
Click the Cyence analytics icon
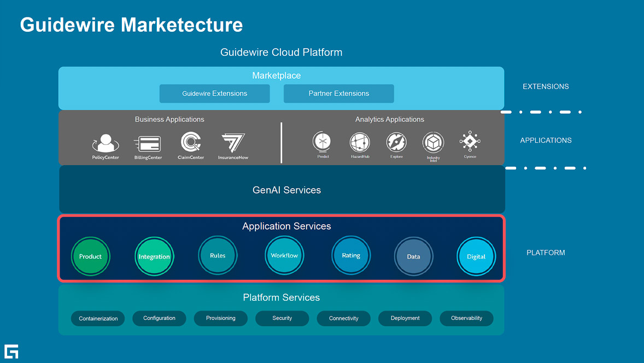(470, 141)
